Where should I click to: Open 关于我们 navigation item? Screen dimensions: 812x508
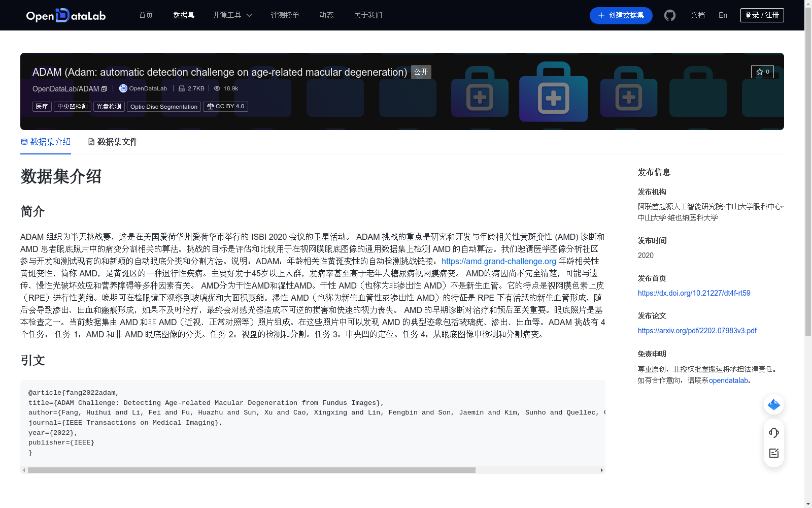(x=368, y=15)
